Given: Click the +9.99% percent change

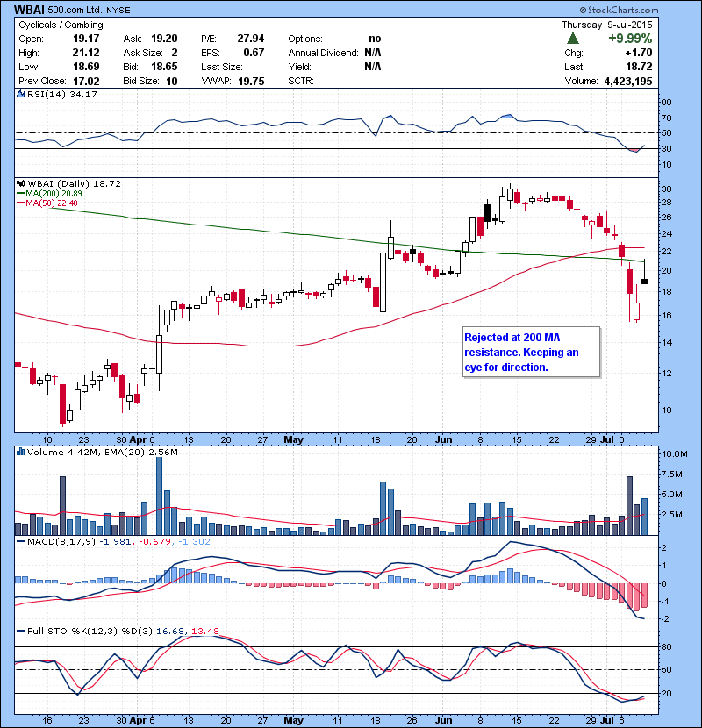Looking at the screenshot, I should 630,38.
